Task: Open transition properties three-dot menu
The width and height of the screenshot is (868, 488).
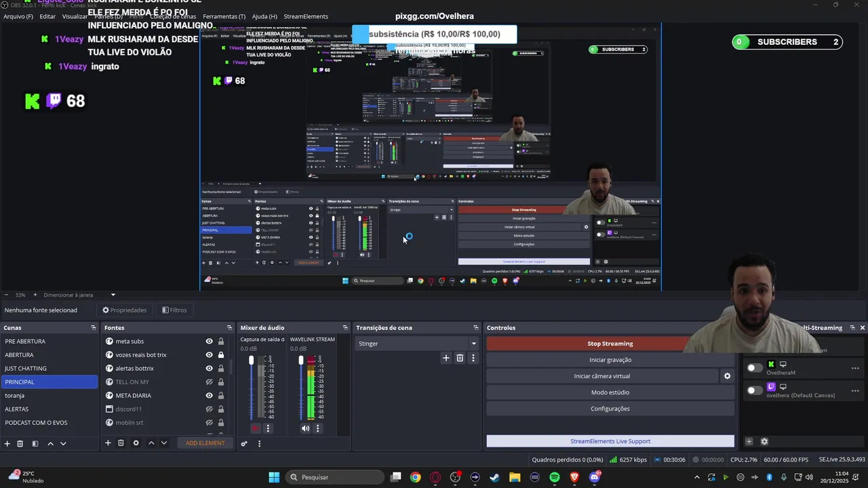Action: click(x=473, y=358)
